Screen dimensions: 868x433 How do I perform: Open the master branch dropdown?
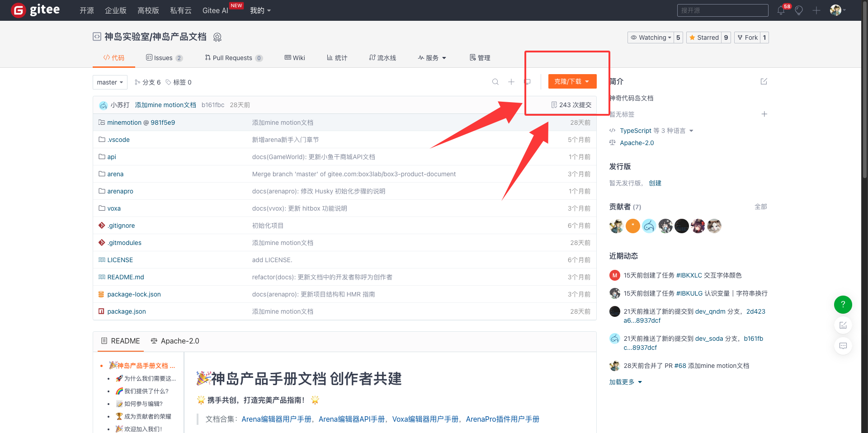pos(109,82)
